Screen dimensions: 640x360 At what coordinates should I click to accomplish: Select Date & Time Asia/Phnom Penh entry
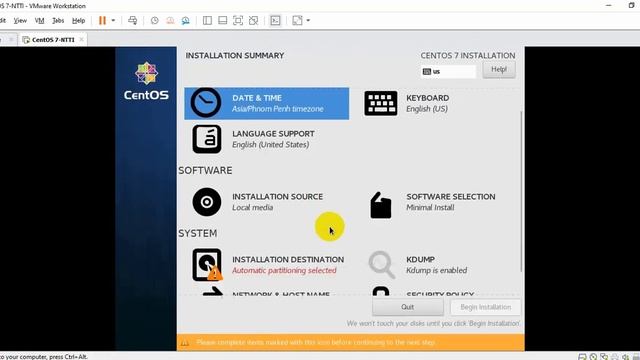pos(267,103)
